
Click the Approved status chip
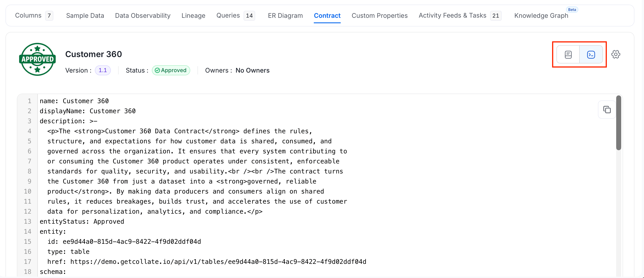pyautogui.click(x=171, y=70)
